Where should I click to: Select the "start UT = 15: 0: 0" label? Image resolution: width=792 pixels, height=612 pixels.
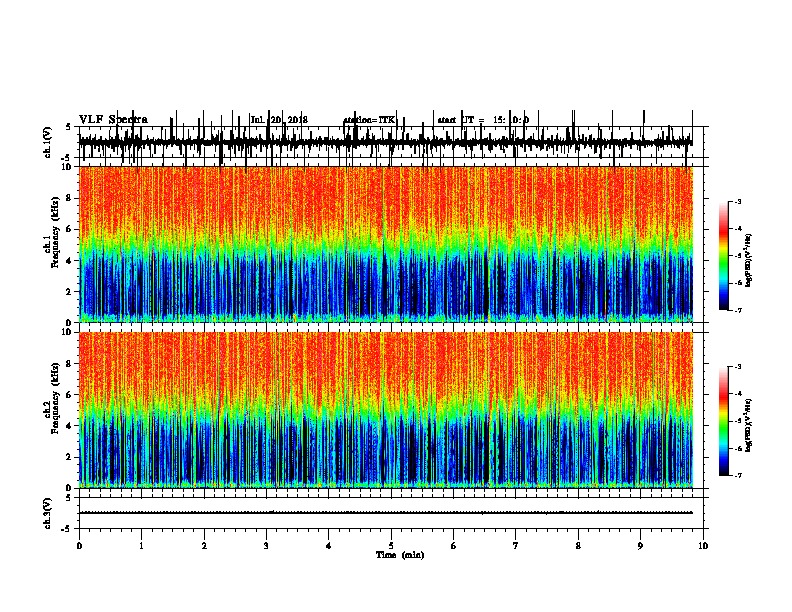(x=483, y=120)
